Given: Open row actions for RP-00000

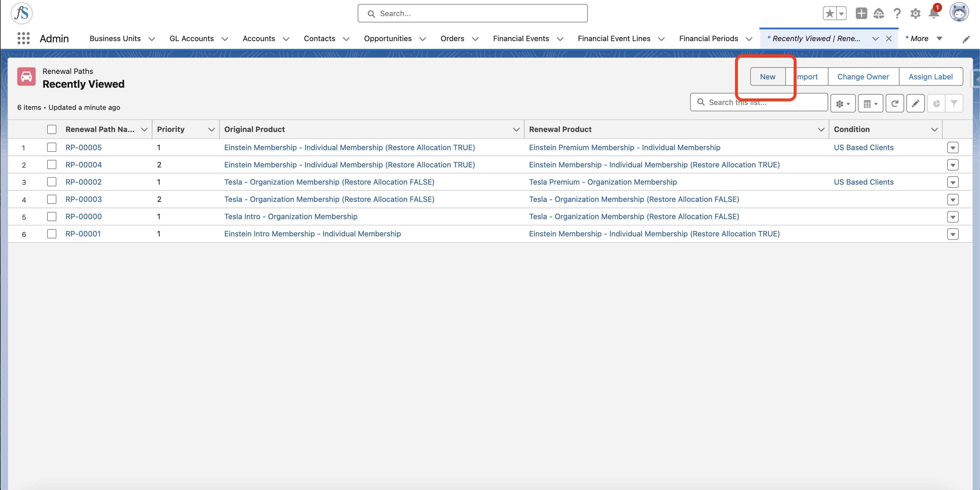Looking at the screenshot, I should tap(953, 217).
